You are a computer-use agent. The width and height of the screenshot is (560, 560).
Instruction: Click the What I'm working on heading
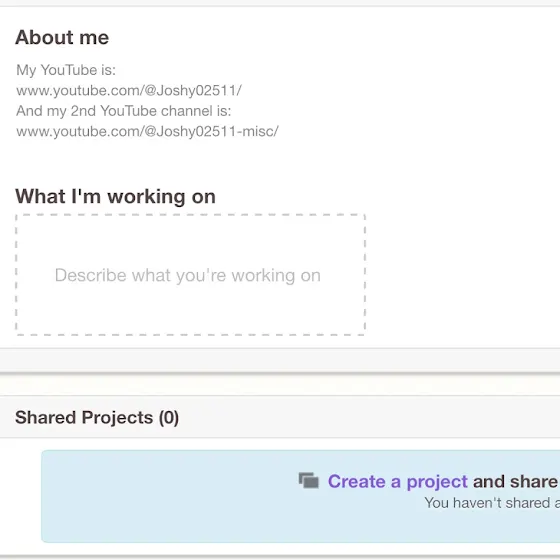[x=115, y=196]
